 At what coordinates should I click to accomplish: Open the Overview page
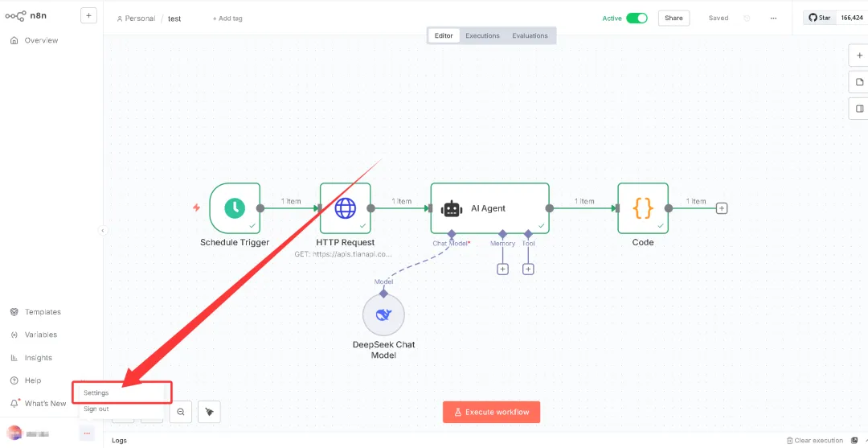pyautogui.click(x=35, y=40)
